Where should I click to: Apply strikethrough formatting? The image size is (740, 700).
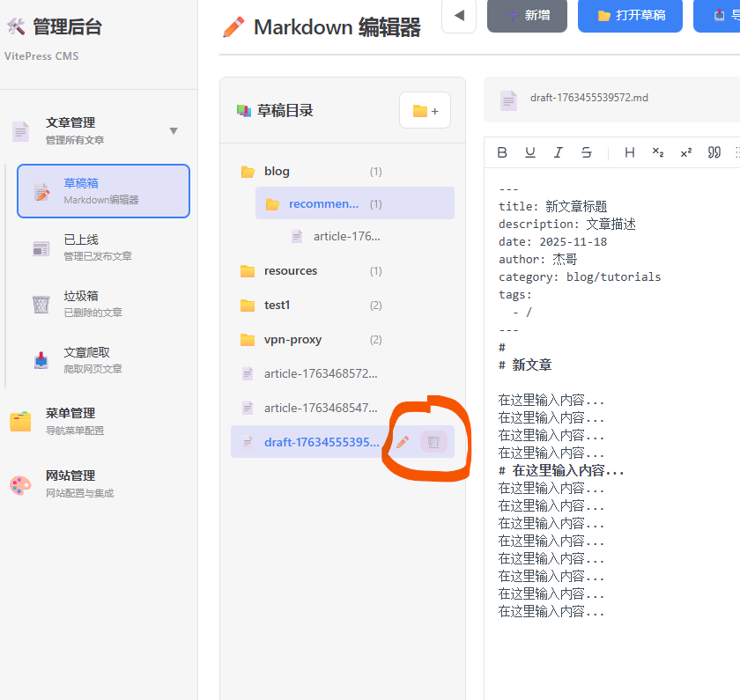[587, 151]
